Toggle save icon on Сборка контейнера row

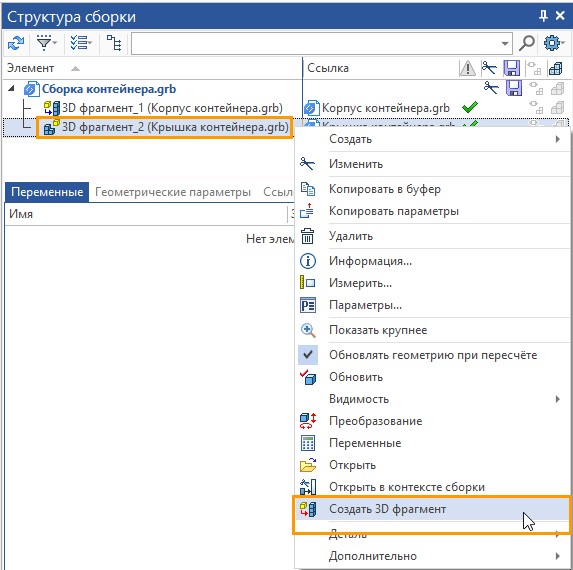point(513,88)
